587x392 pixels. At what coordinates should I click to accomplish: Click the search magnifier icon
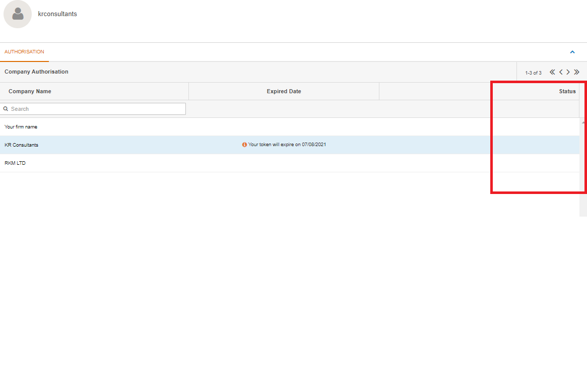click(6, 109)
